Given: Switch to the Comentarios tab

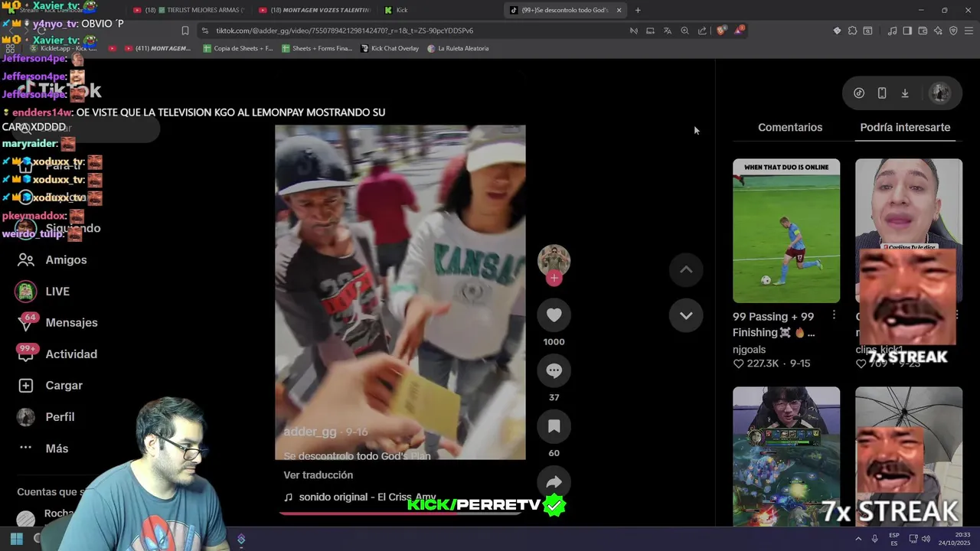Looking at the screenshot, I should (790, 127).
